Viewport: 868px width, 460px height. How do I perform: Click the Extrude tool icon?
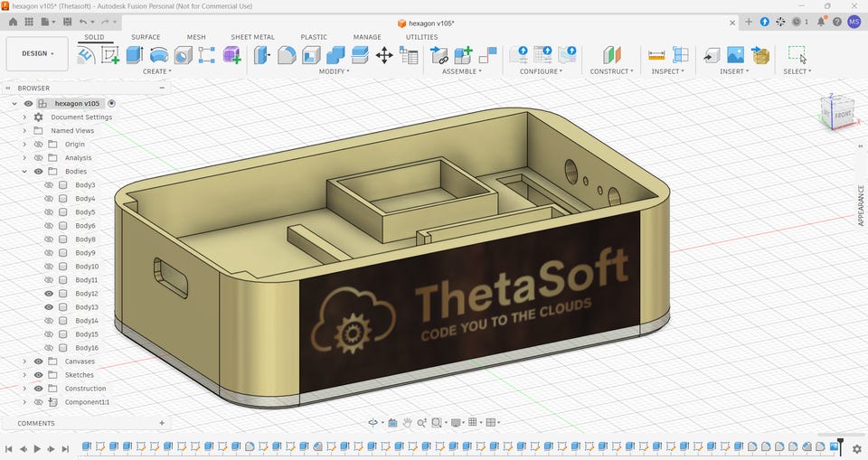134,55
